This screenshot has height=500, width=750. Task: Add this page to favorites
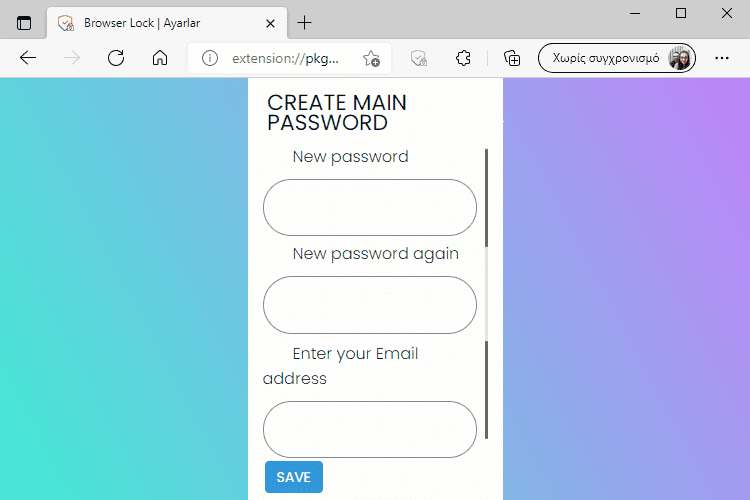pyautogui.click(x=371, y=58)
